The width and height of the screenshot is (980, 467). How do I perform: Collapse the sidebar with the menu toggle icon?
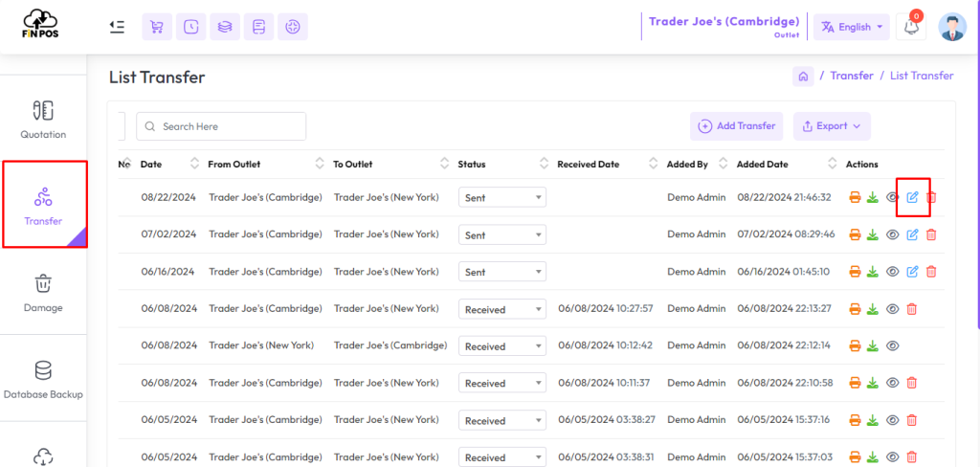point(116,26)
